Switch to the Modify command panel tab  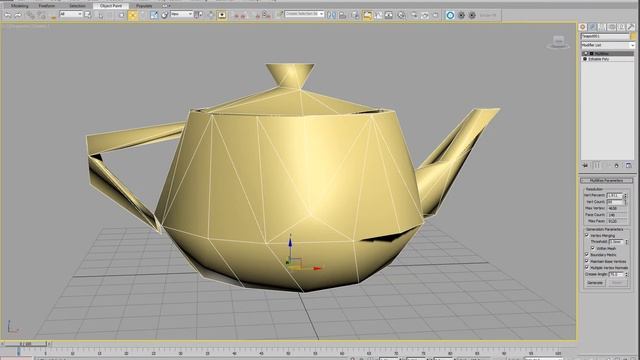coord(592,27)
